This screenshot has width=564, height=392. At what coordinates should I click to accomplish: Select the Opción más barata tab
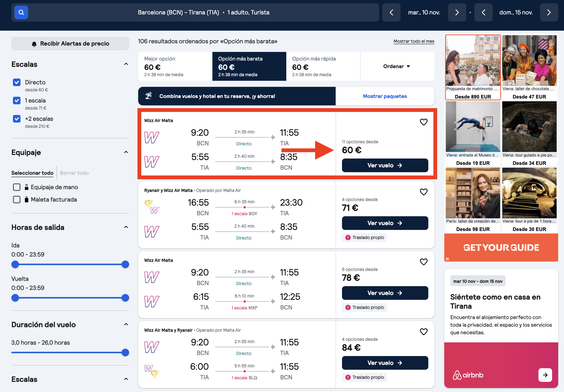coord(249,66)
